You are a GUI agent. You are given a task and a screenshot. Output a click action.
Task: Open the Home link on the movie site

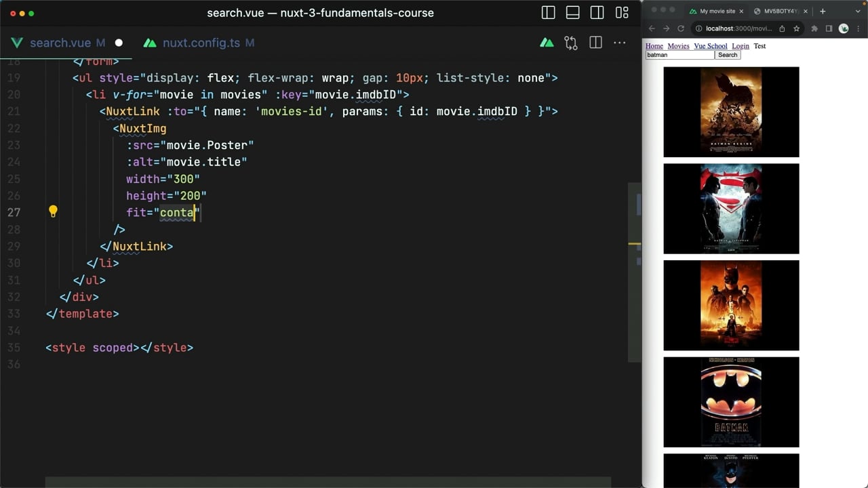click(x=654, y=46)
